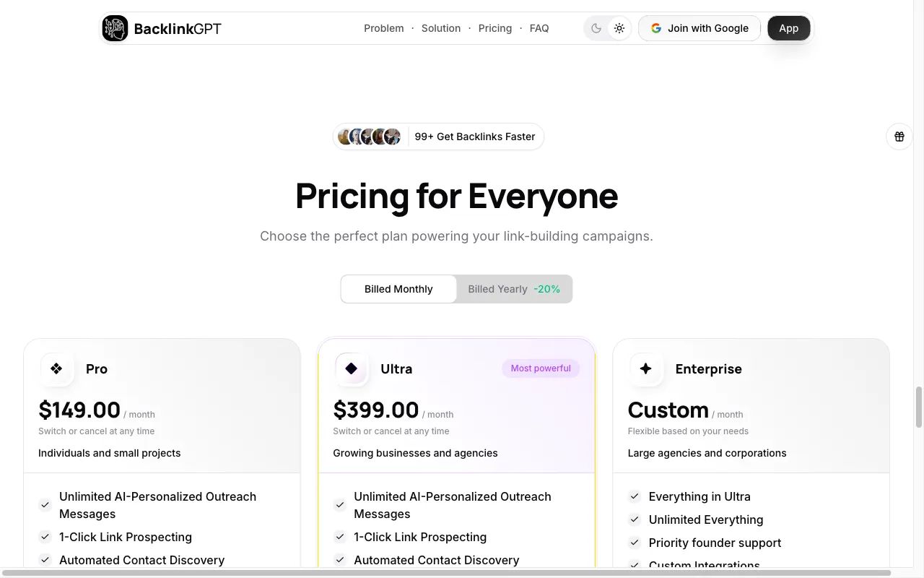Click the horizontal scrollbar at bottom
This screenshot has height=578, width=924.
(x=445, y=573)
